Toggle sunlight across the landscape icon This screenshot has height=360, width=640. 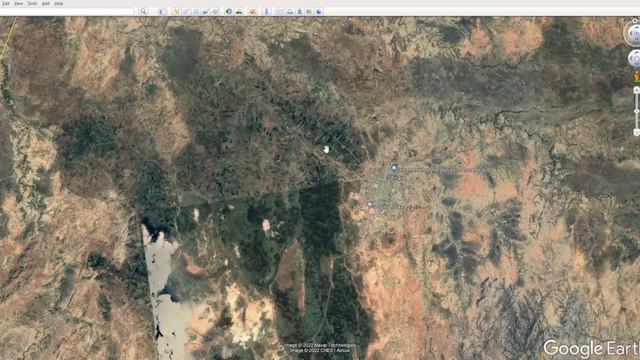point(239,11)
